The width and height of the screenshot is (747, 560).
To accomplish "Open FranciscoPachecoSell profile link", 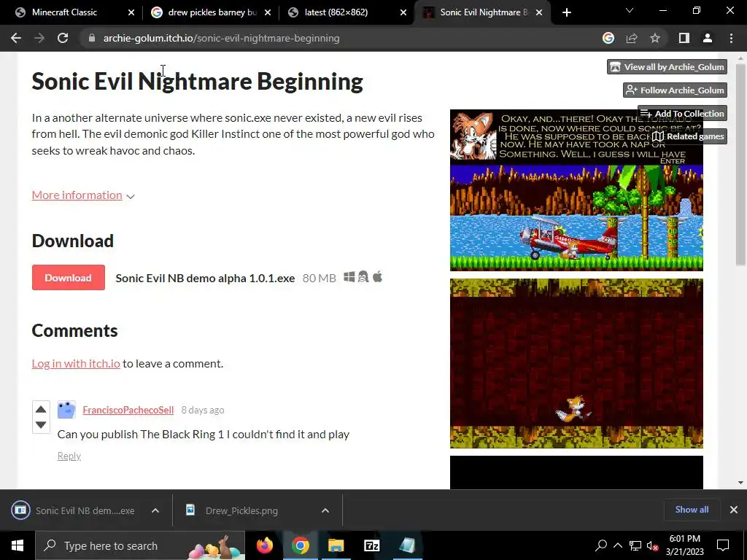I will point(128,410).
